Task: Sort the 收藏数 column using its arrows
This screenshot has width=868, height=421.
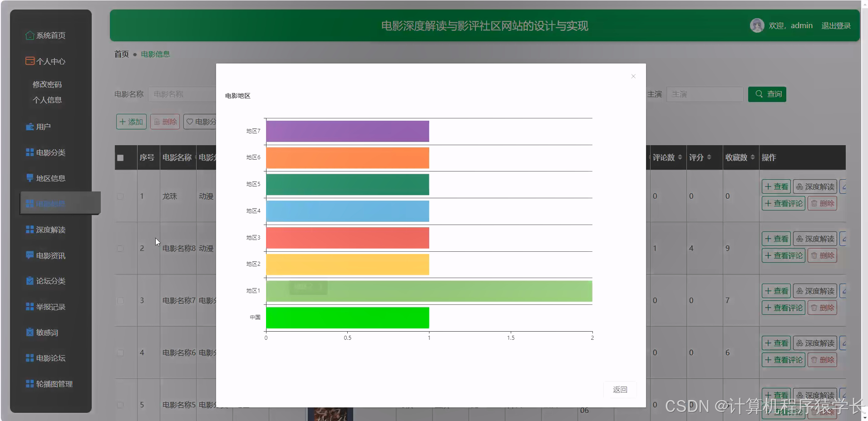Action: tap(753, 157)
